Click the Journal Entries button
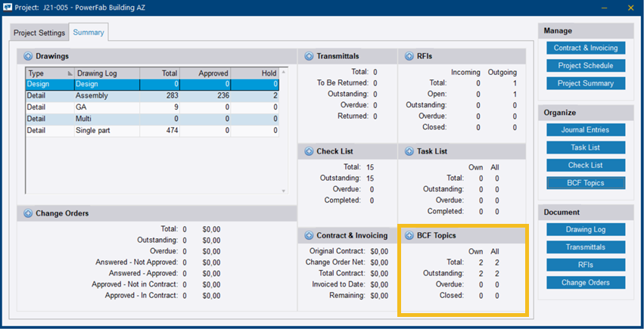Image resolution: width=644 pixels, height=329 pixels. point(585,130)
